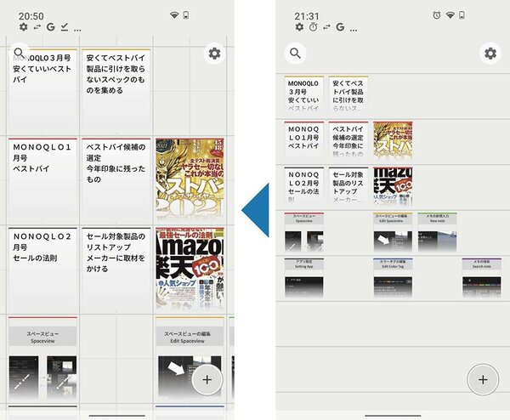Open small "MONOQLO1月号 ベストバイ" note on right screen
The height and width of the screenshot is (420, 510).
[303, 140]
